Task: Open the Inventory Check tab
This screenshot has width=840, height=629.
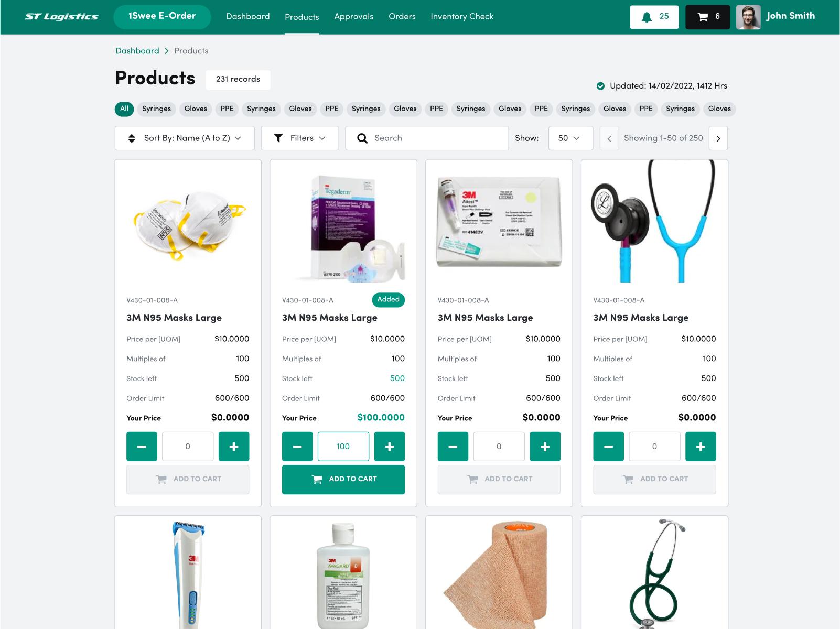Action: tap(462, 17)
